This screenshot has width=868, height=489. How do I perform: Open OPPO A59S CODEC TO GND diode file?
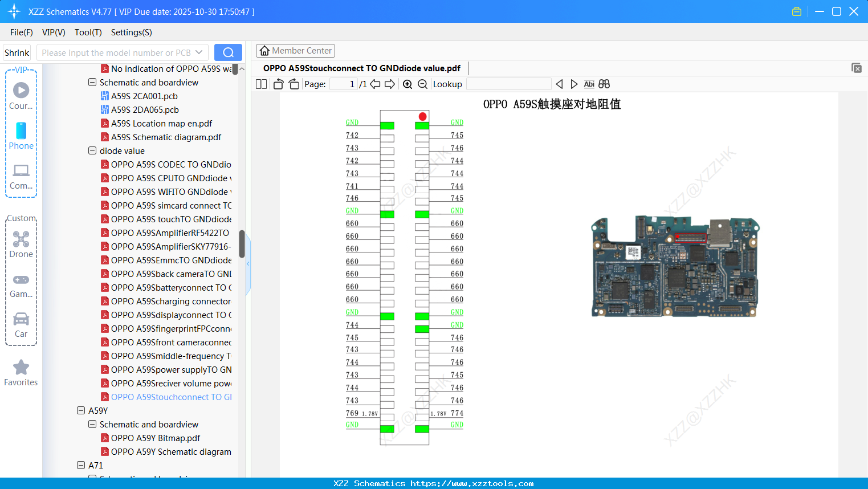tap(171, 164)
